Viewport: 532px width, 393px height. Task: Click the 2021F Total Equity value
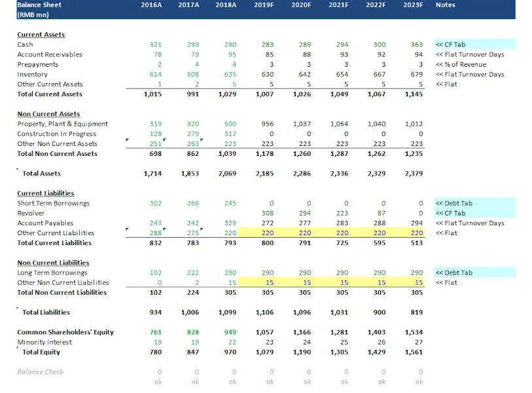(x=339, y=352)
